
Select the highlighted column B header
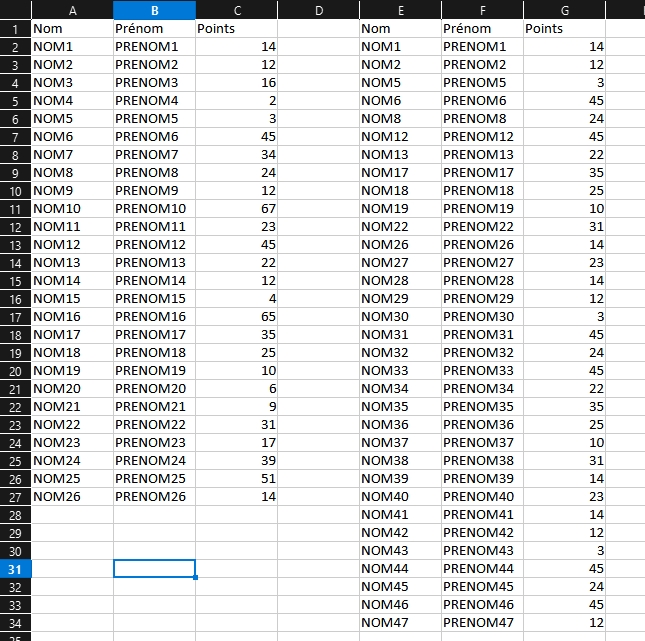[154, 10]
